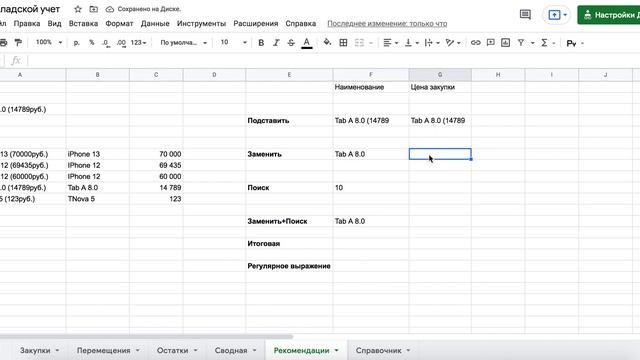Open the Вид menu
The height and width of the screenshot is (360, 640).
54,24
